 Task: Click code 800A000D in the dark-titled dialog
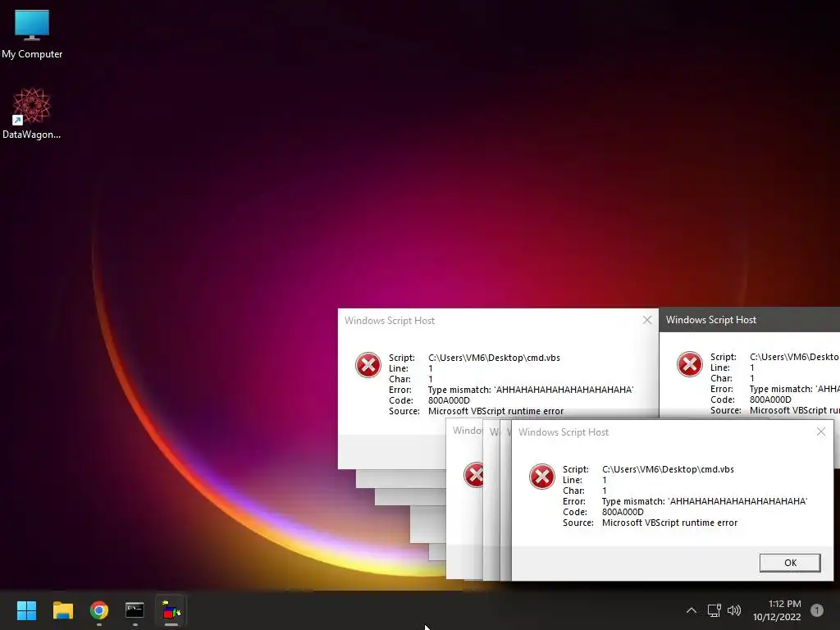coord(770,399)
